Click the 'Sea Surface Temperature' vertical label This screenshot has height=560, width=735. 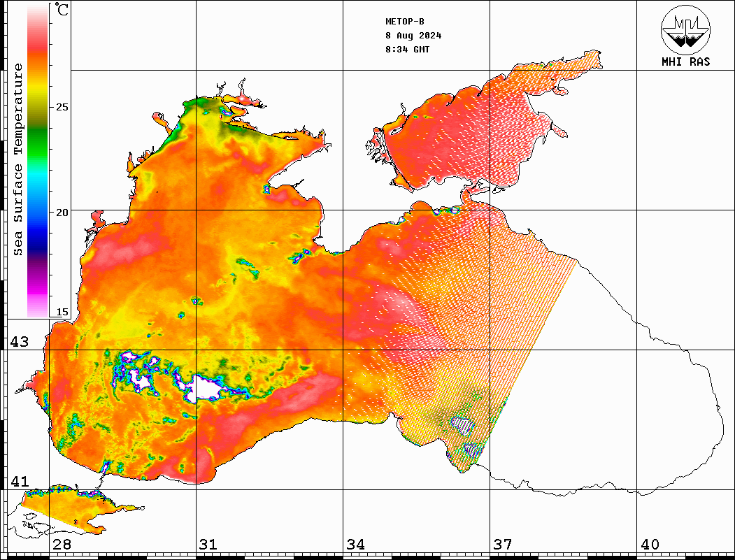coord(17,159)
